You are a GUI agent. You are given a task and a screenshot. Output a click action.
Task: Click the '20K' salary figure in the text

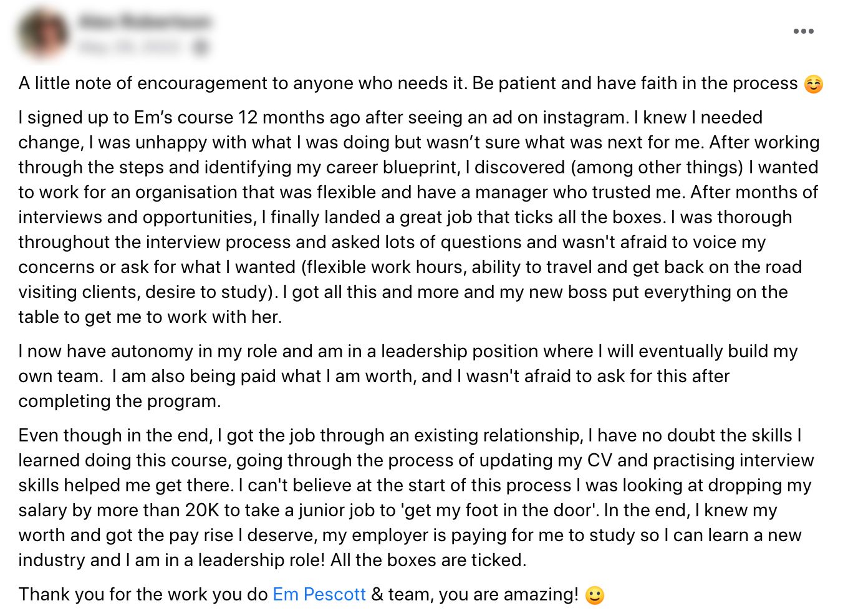pos(202,510)
